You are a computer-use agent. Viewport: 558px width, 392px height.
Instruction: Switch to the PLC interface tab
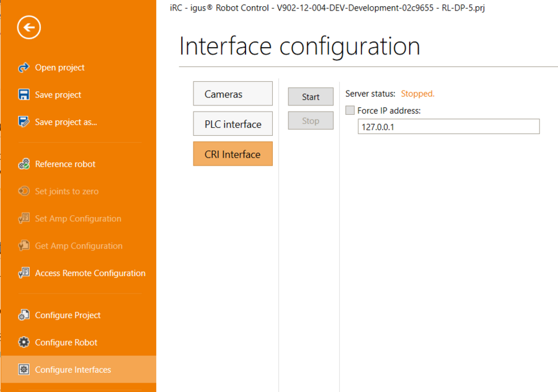pyautogui.click(x=232, y=123)
